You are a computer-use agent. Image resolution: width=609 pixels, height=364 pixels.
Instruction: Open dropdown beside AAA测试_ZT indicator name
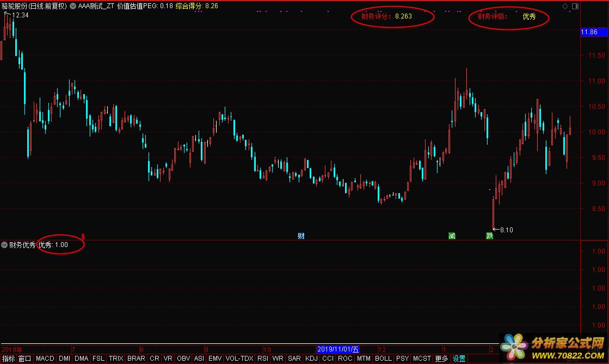point(72,6)
